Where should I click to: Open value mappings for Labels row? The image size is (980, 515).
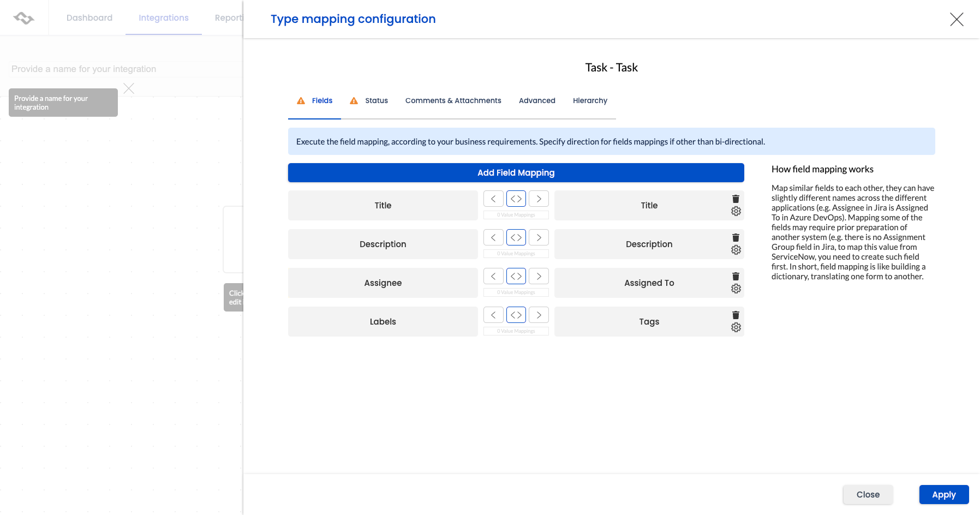pos(516,331)
